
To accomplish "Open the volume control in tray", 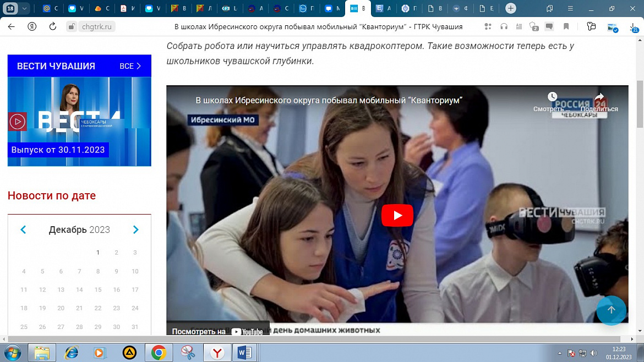I will pos(593,353).
